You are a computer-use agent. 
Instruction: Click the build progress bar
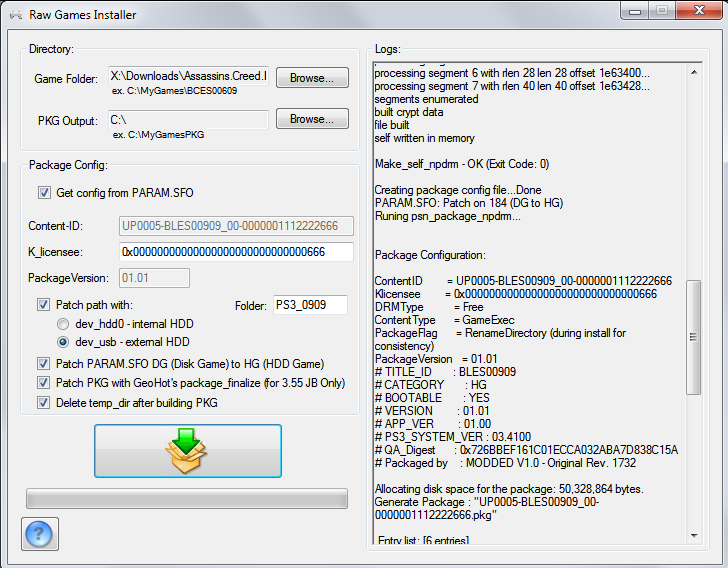point(187,499)
